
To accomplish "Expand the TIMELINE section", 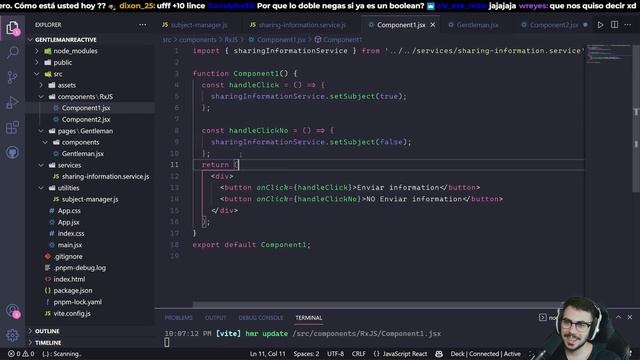I will click(48, 342).
